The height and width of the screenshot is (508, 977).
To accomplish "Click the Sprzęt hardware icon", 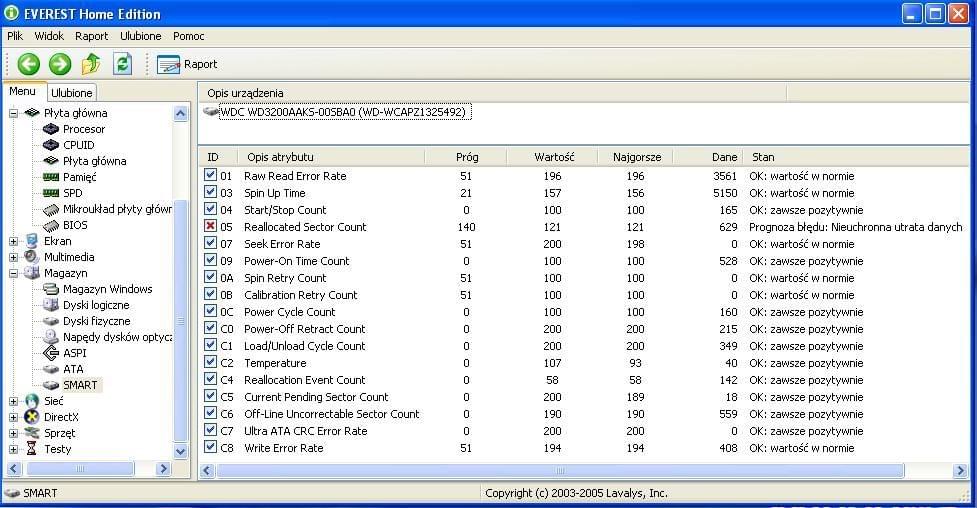I will click(31, 433).
